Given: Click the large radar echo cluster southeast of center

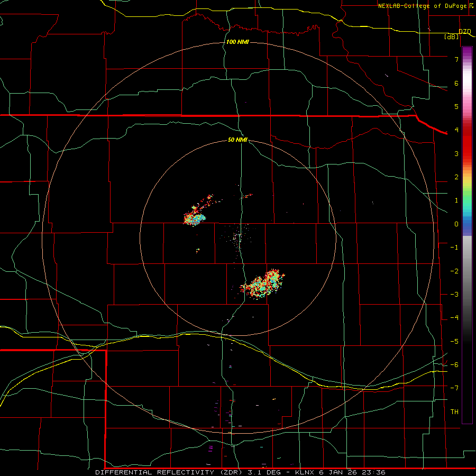Looking at the screenshot, I should coord(263,285).
